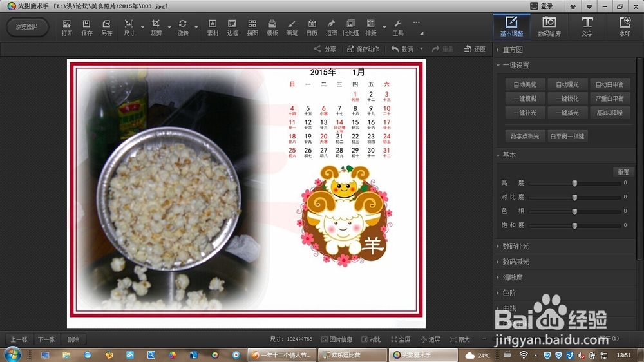Show original size with 原大
The image size is (644, 362).
click(460, 339)
